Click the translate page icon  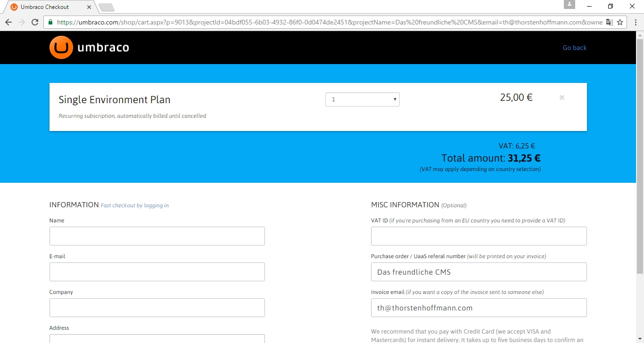tap(610, 22)
